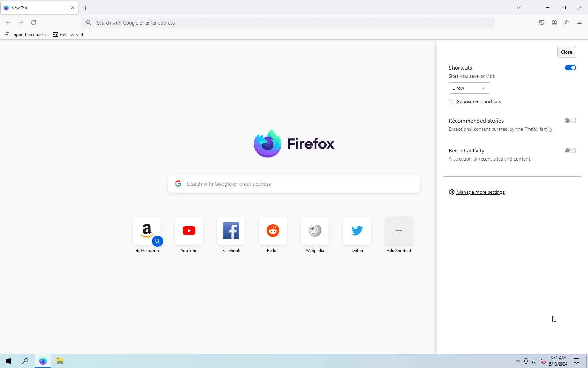Open the Save to Pocket icon
The width and height of the screenshot is (588, 368).
point(542,22)
